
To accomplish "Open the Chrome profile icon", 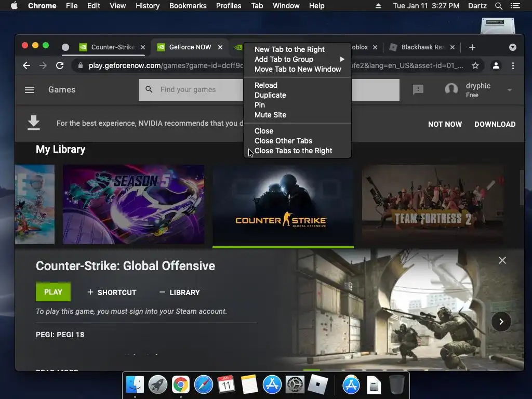I will (496, 65).
